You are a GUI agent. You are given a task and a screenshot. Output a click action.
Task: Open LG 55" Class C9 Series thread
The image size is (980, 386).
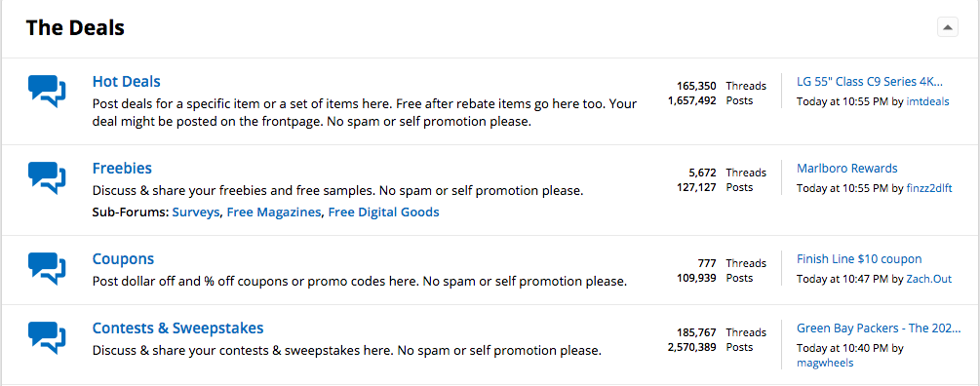[x=870, y=82]
